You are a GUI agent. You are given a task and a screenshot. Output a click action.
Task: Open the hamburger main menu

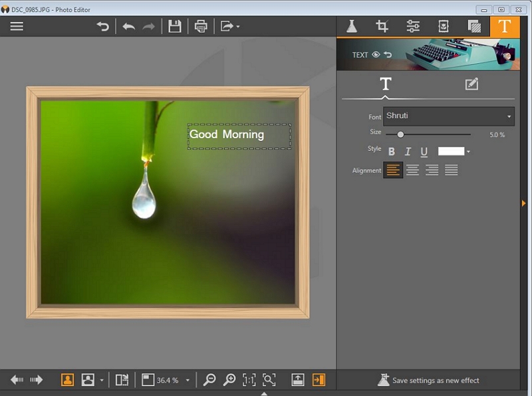[17, 26]
